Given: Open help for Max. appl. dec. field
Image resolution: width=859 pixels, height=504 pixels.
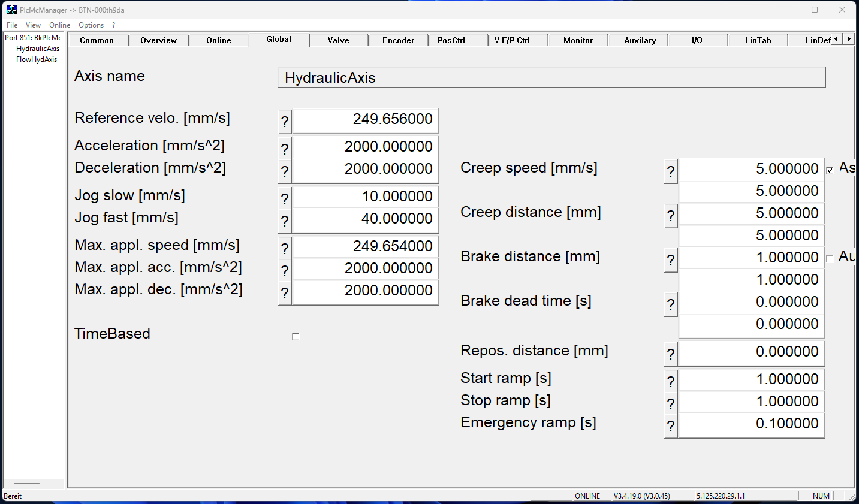Looking at the screenshot, I should (x=285, y=293).
